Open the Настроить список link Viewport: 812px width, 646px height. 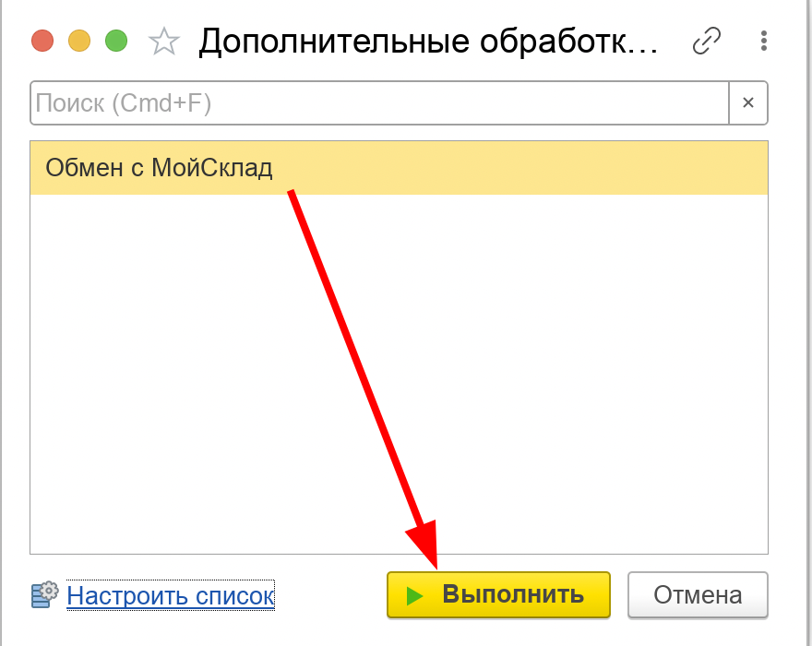pyautogui.click(x=171, y=596)
